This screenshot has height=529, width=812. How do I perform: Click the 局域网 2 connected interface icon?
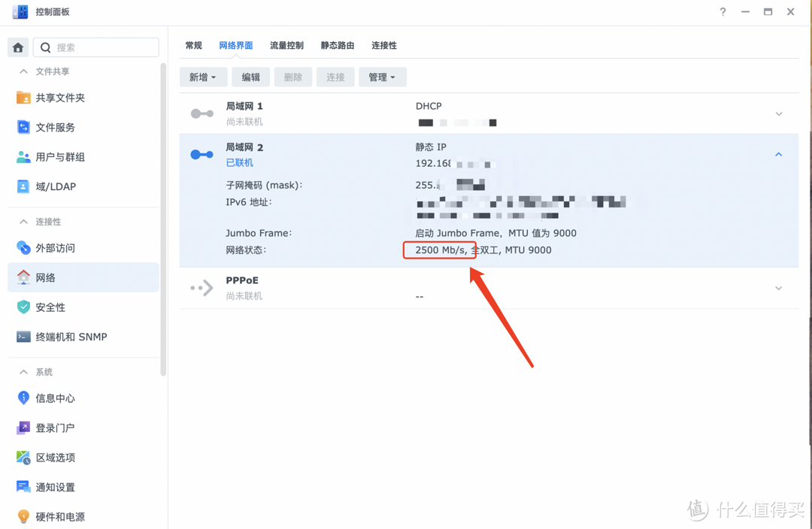point(202,154)
